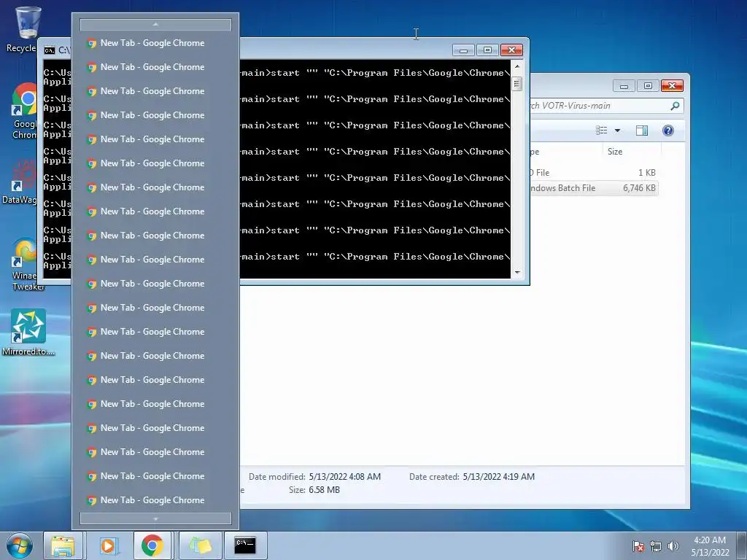Close the VOTR-Virus-main Explorer window
The width and height of the screenshot is (747, 560).
coord(672,86)
